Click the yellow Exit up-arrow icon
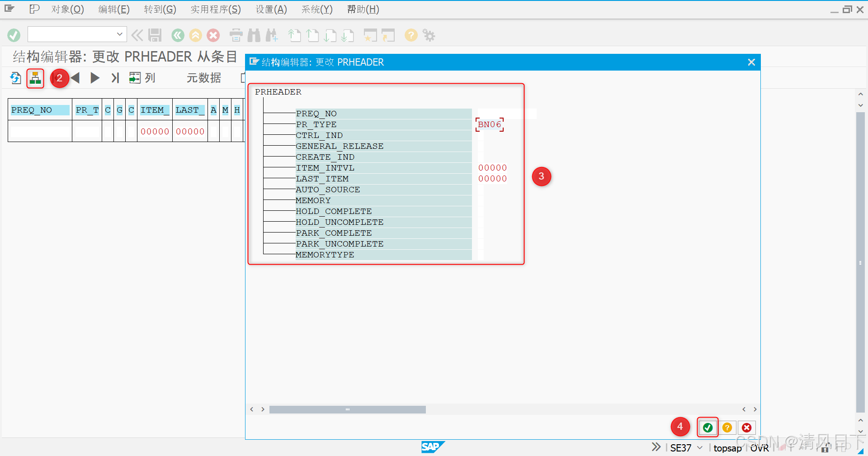This screenshot has width=868, height=456. [195, 35]
